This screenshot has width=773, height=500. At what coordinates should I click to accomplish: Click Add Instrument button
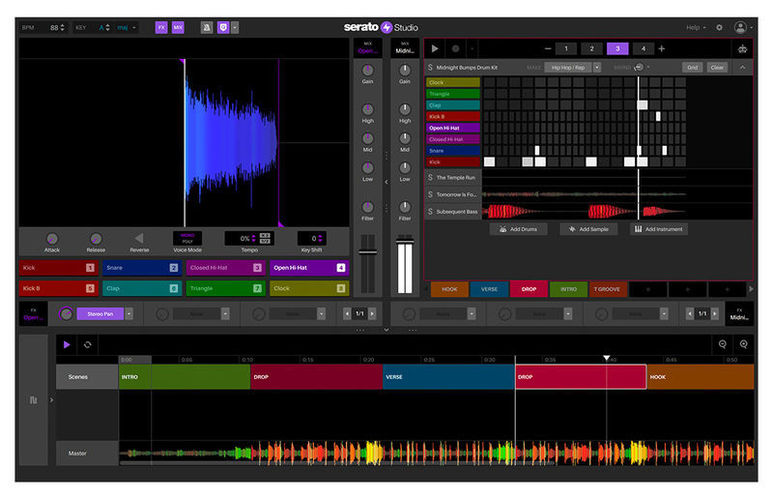coord(659,229)
